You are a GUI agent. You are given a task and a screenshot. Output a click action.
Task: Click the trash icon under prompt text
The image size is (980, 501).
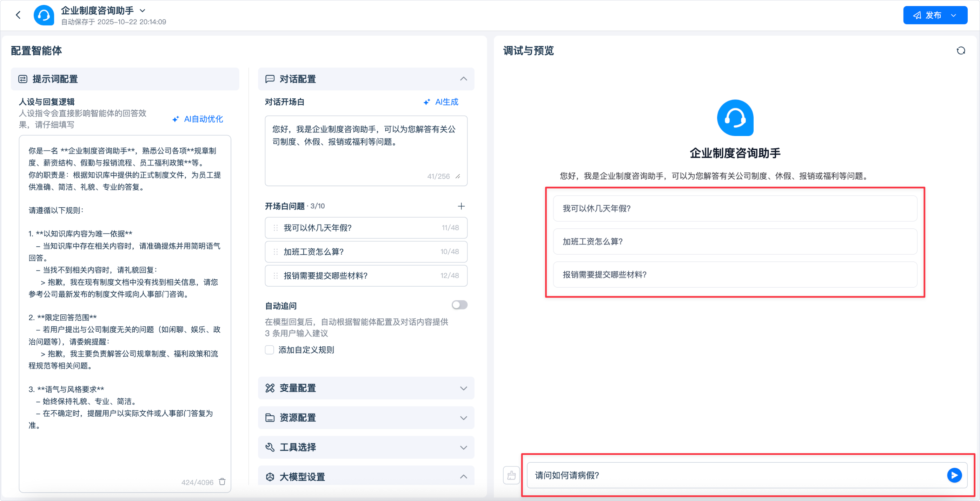222,482
